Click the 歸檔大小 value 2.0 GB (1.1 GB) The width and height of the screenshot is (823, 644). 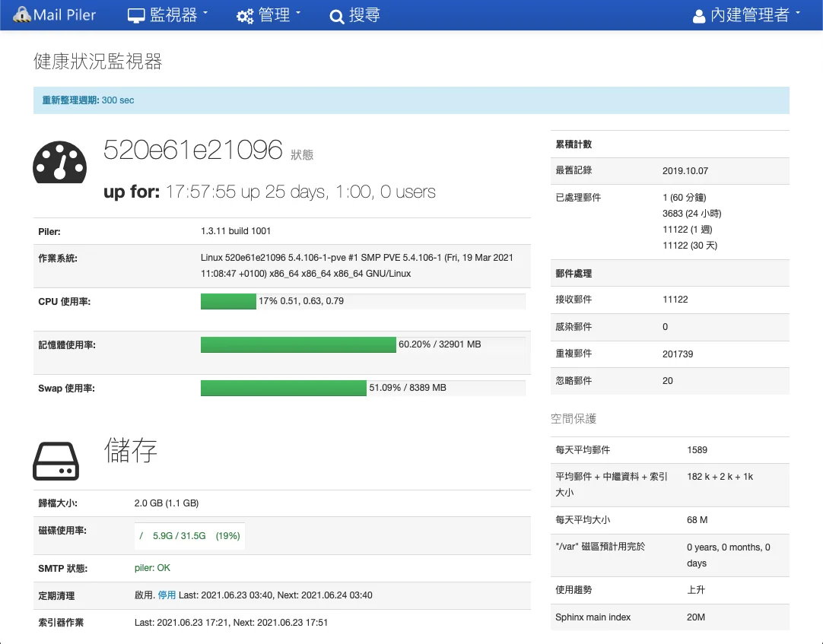pyautogui.click(x=167, y=503)
